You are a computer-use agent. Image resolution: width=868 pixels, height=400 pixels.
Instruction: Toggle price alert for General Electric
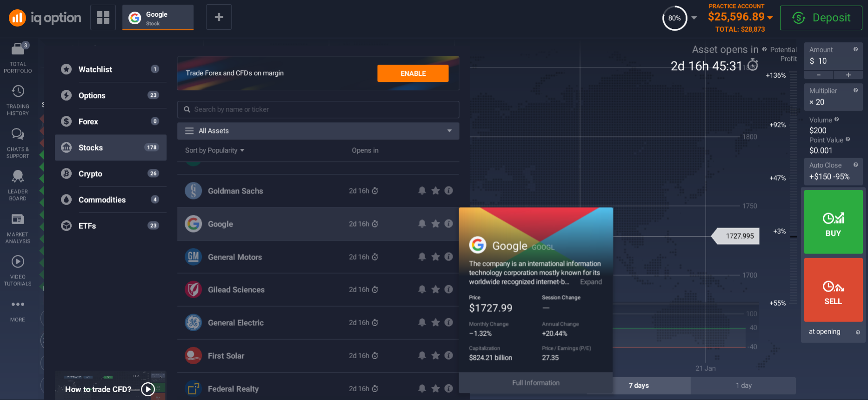coord(422,322)
